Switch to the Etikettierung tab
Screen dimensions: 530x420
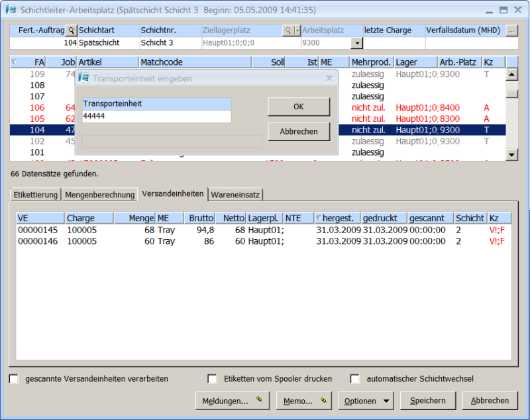pyautogui.click(x=36, y=194)
